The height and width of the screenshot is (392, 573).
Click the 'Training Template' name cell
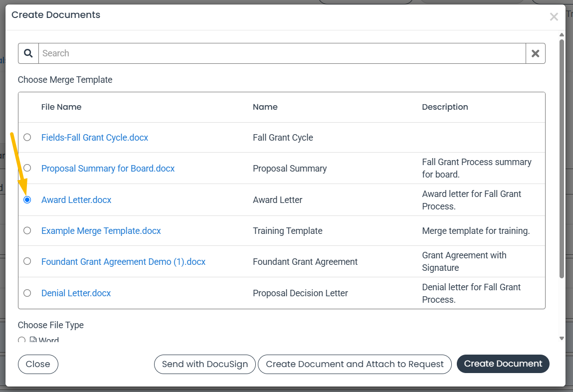point(288,231)
